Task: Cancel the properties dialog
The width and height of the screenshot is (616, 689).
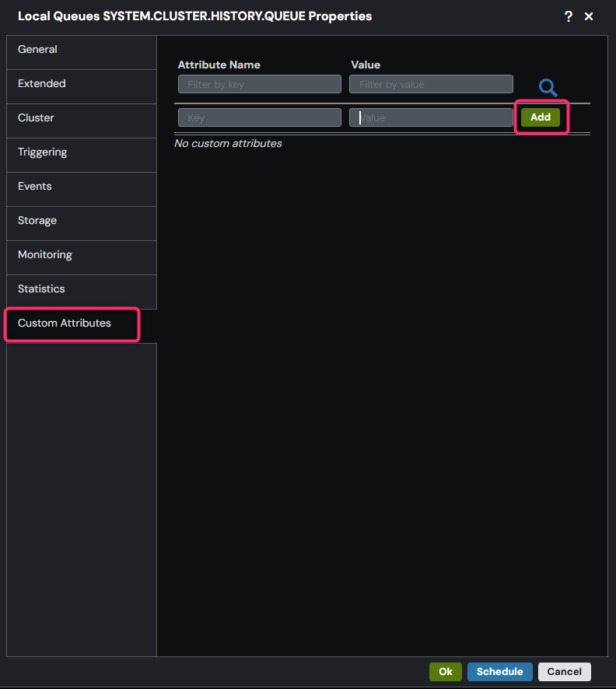Action: pyautogui.click(x=564, y=671)
